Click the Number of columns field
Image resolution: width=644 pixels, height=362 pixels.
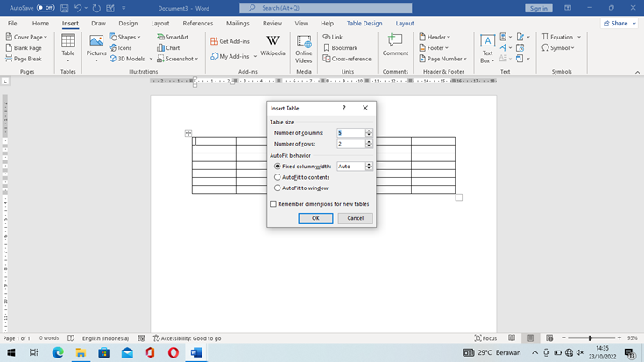coord(350,132)
